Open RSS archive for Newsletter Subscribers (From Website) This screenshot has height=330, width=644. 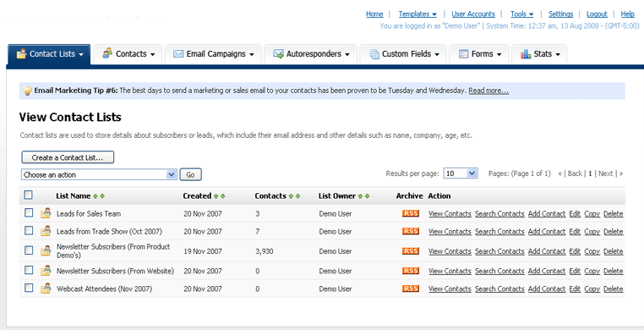pyautogui.click(x=410, y=271)
